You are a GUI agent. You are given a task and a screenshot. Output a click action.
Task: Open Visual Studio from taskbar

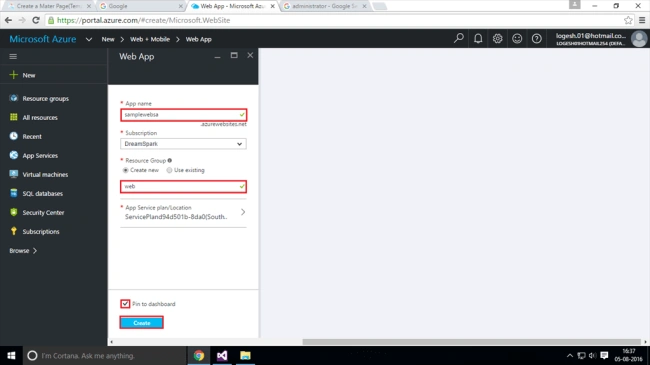(x=222, y=355)
